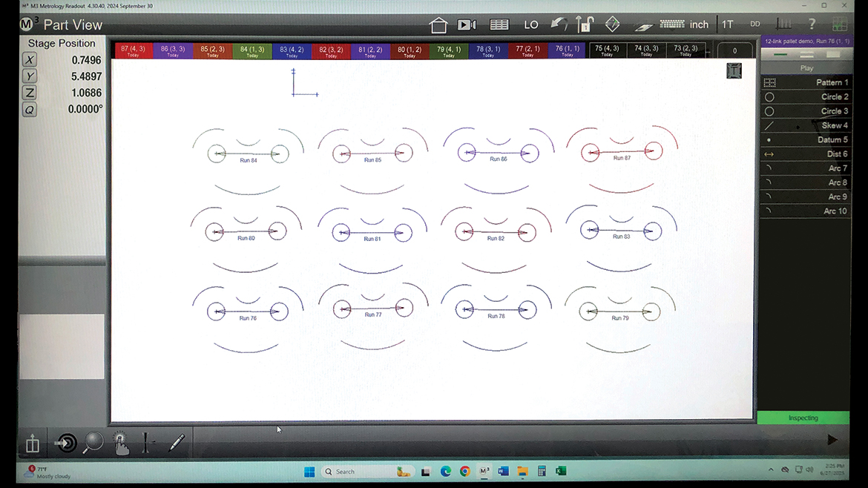868x488 pixels.
Task: Select the gray block view toggle
Action: click(833, 55)
